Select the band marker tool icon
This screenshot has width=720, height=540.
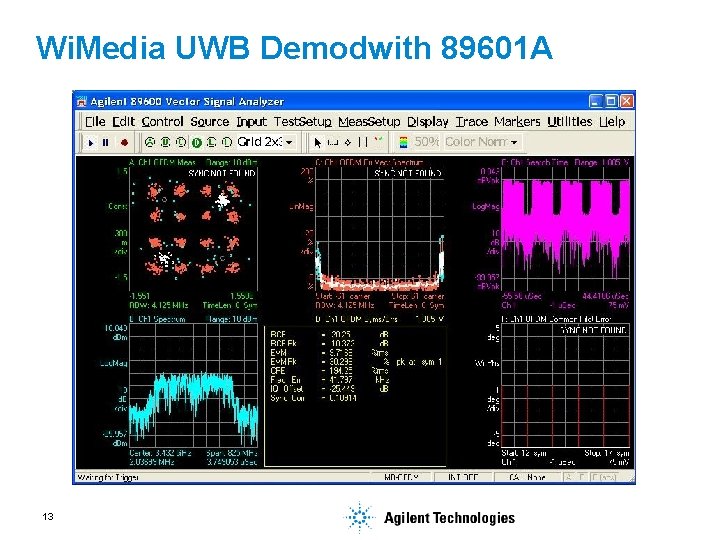point(333,143)
